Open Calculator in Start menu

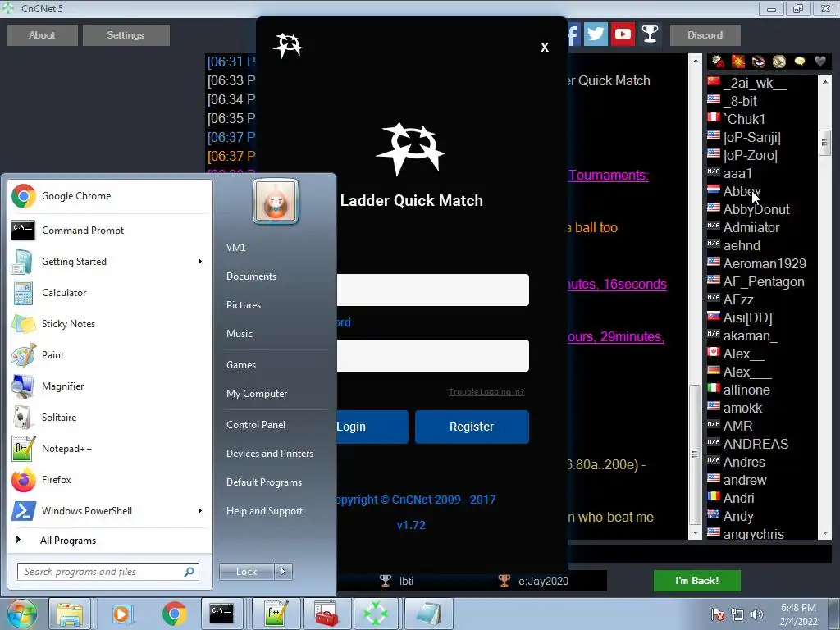pyautogui.click(x=109, y=293)
